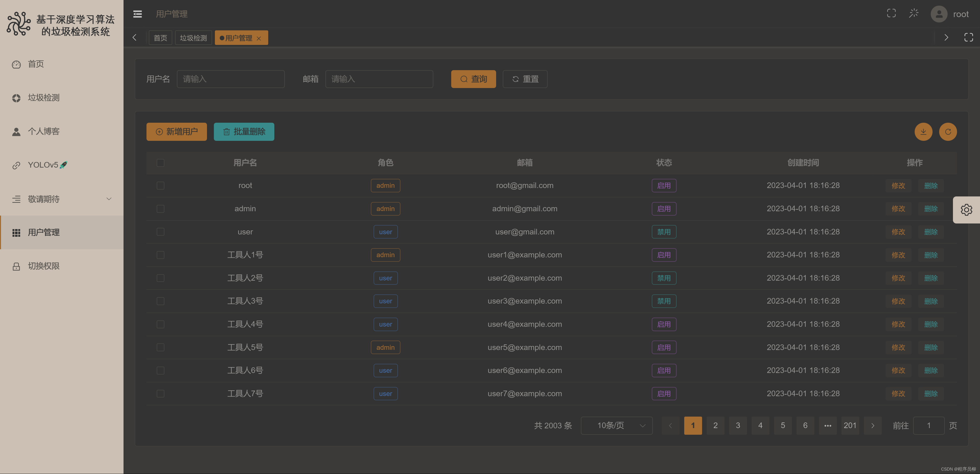Screen dimensions: 980x474
Task: Check the checkbox for 工具人5号
Action: 161,347
